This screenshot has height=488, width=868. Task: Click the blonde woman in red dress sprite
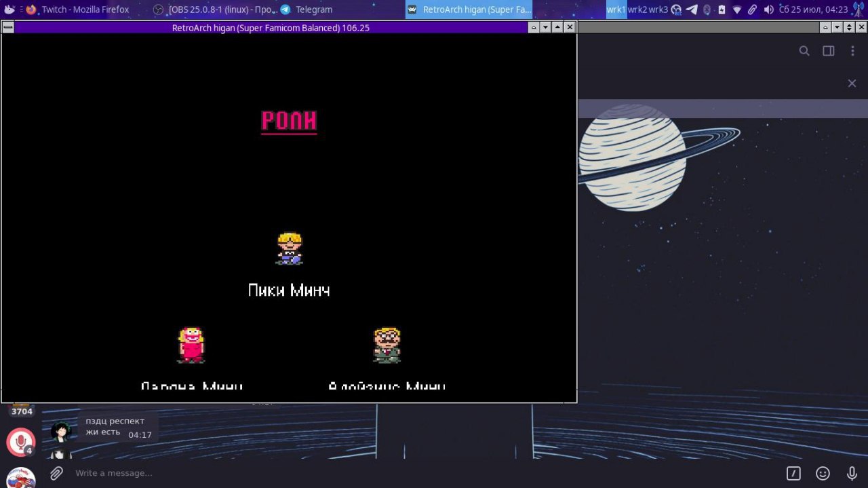click(191, 345)
